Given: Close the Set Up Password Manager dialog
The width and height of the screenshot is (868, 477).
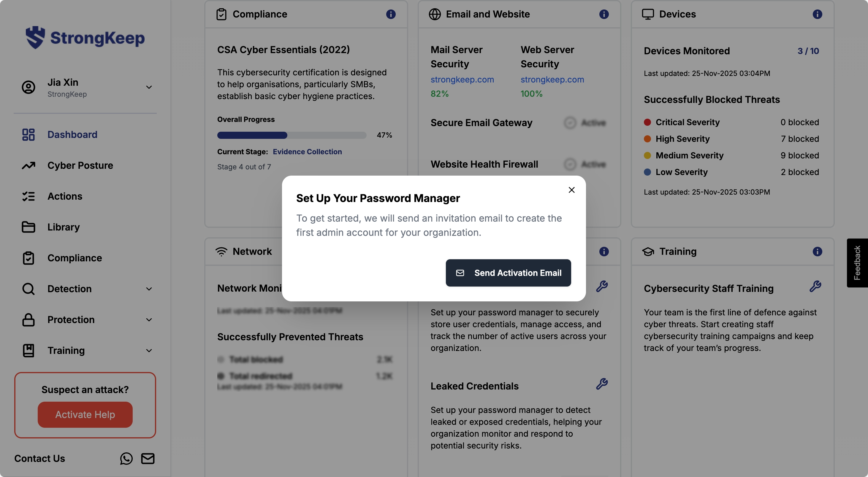Looking at the screenshot, I should 571,190.
